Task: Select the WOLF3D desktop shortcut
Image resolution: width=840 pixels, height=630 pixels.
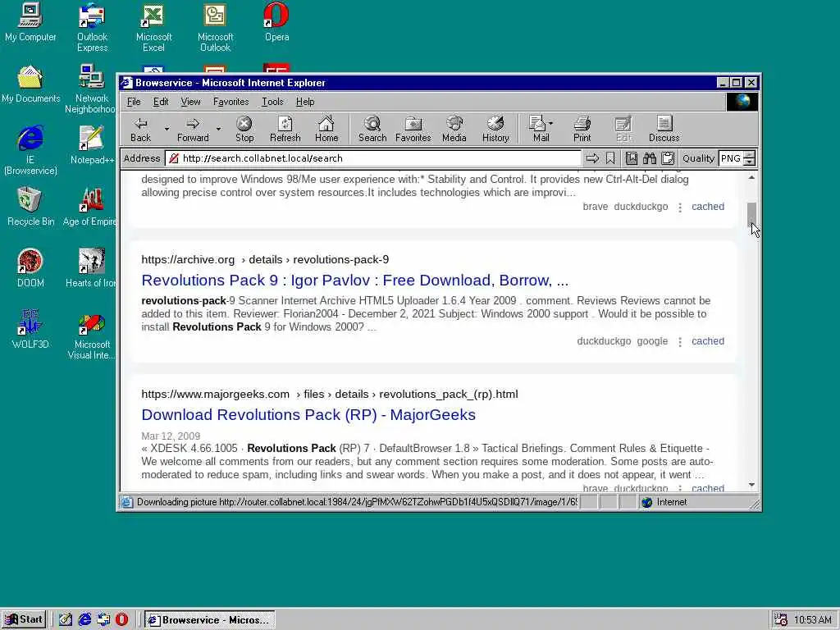Action: pos(30,330)
